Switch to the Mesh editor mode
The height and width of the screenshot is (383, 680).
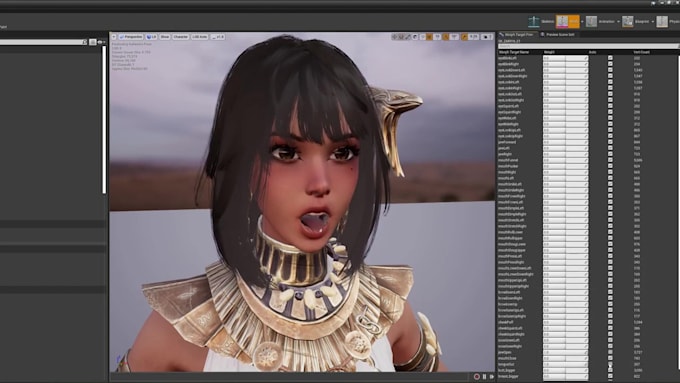click(567, 21)
